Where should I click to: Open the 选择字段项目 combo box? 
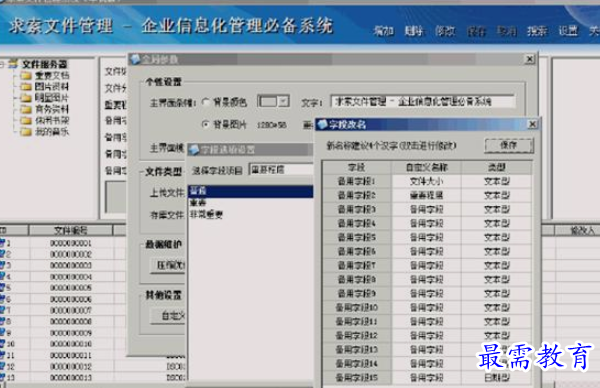tap(281, 170)
